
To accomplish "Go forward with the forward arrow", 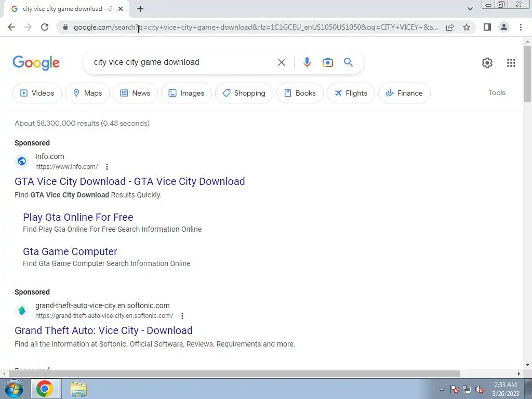I will 28,27.
